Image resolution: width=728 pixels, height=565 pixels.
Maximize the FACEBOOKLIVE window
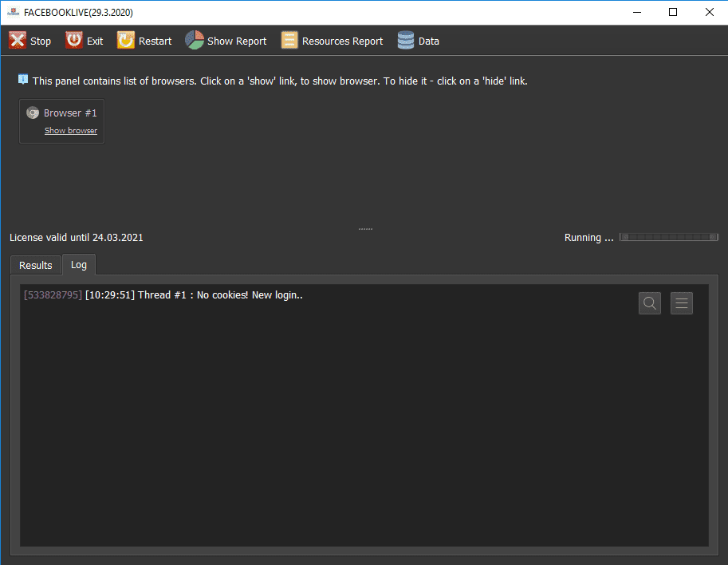click(x=673, y=12)
